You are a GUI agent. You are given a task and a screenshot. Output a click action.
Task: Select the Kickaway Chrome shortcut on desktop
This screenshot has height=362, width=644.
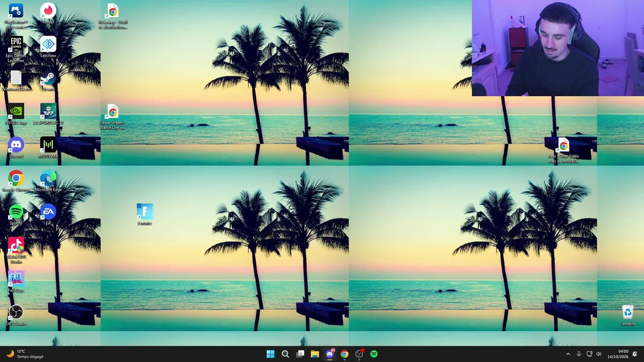pos(113,16)
